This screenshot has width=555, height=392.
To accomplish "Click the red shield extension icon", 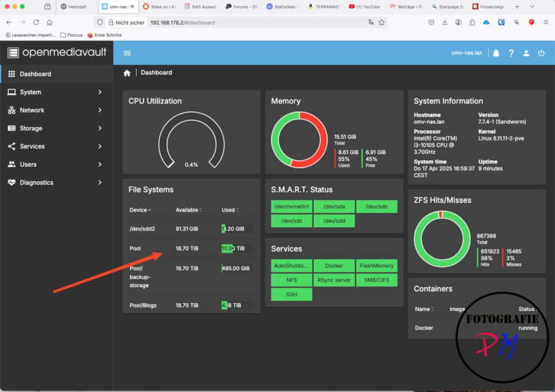I will click(531, 22).
